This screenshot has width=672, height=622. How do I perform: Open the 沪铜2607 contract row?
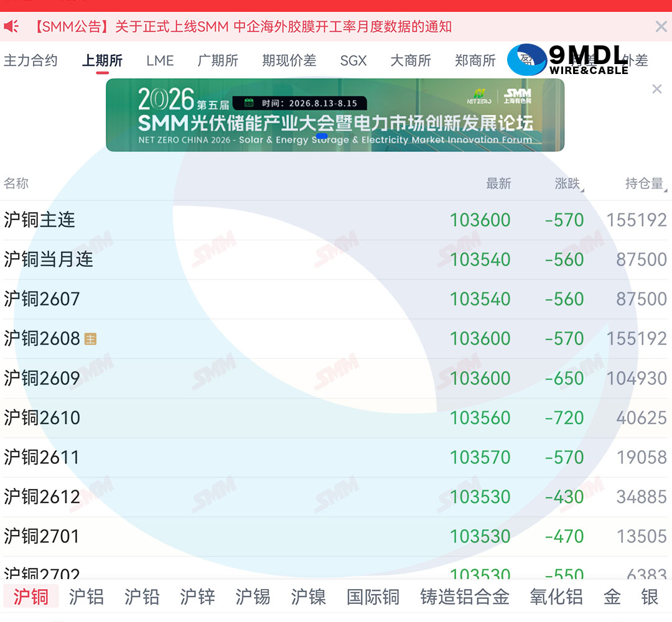click(x=335, y=299)
